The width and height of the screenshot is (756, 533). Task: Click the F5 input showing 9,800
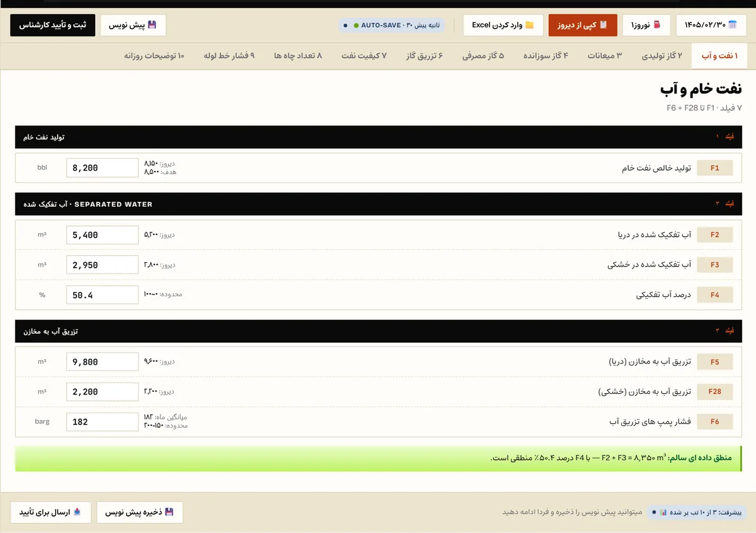(x=102, y=362)
